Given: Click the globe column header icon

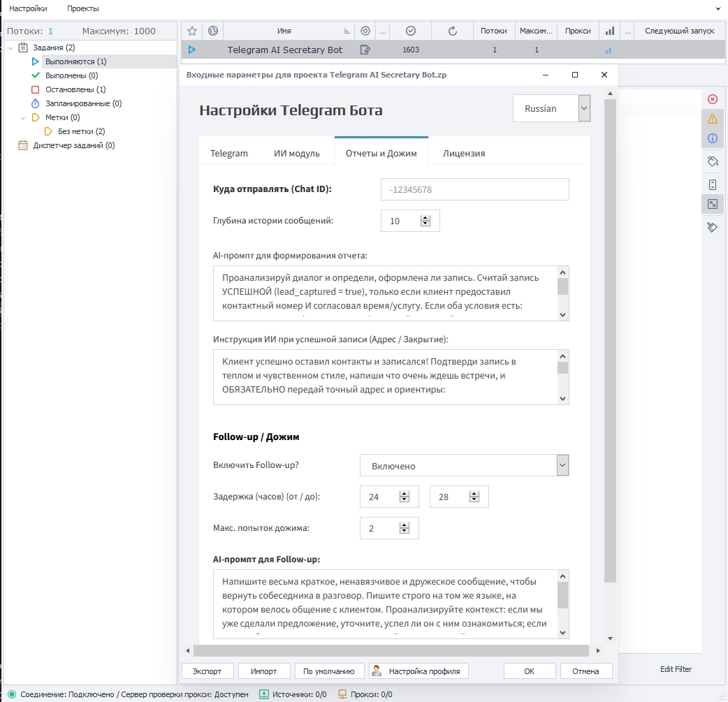Looking at the screenshot, I should [213, 31].
